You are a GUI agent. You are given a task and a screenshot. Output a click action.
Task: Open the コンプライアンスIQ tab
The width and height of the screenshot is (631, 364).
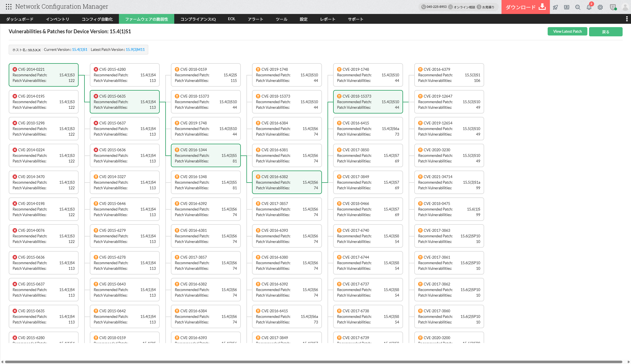click(198, 19)
